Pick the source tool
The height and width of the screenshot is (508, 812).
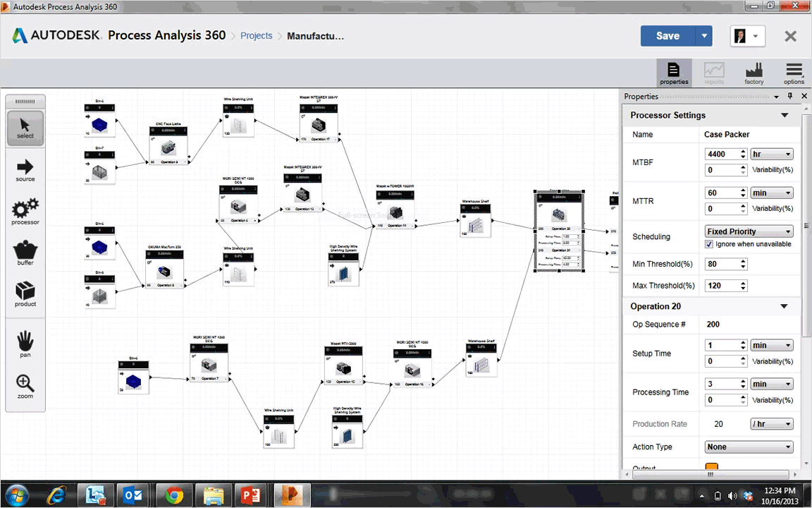coord(25,171)
